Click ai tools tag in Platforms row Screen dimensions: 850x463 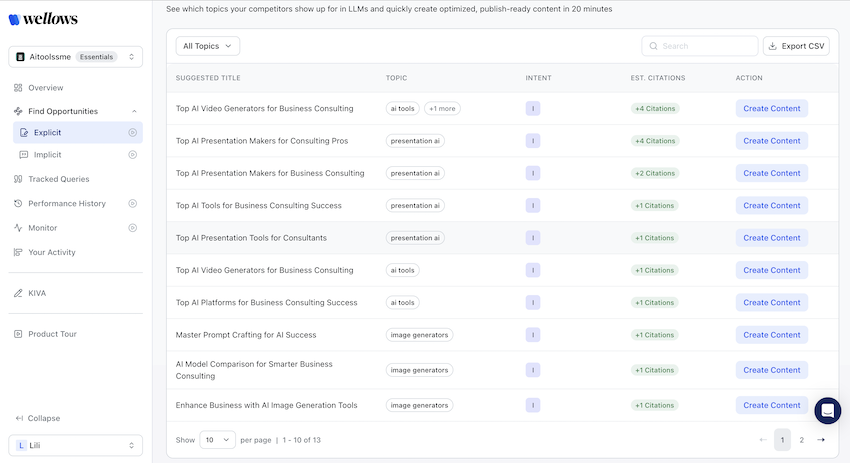402,303
